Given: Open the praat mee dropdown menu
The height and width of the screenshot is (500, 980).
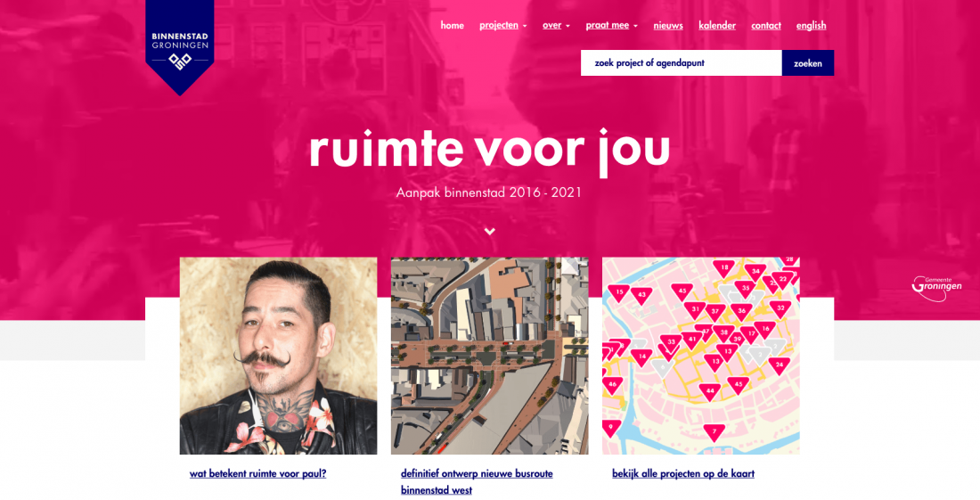Looking at the screenshot, I should [x=611, y=26].
